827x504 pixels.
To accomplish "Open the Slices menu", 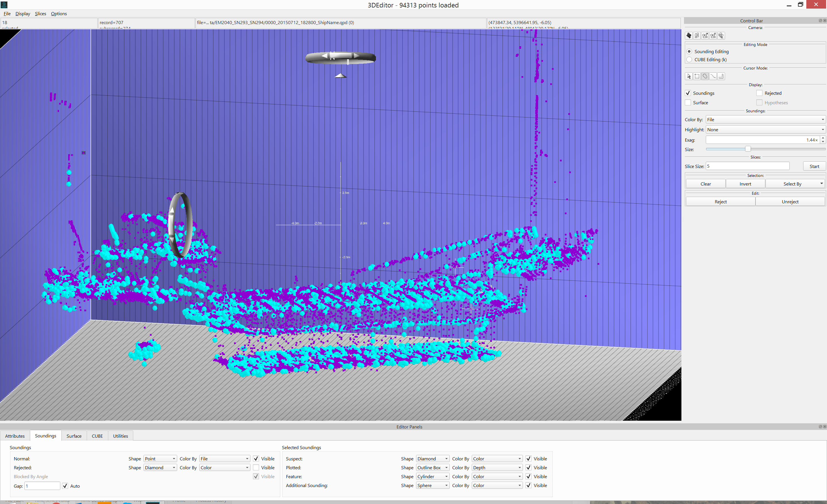I will (x=40, y=14).
